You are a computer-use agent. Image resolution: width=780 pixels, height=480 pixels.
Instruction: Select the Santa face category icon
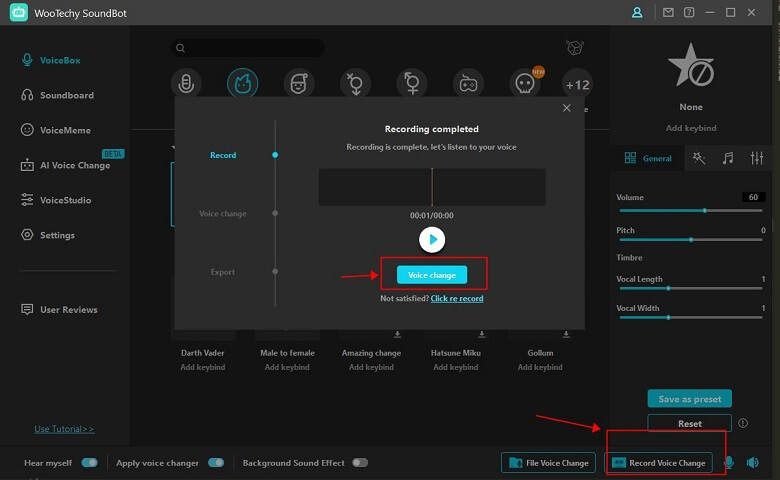298,84
